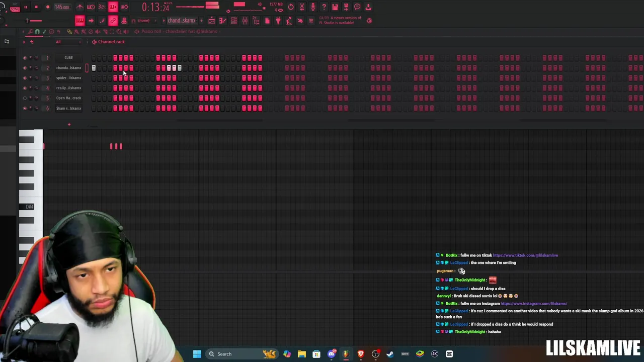This screenshot has height=362, width=644.
Task: Open the chand..skamx pattern selector dropdown
Action: tap(182, 21)
